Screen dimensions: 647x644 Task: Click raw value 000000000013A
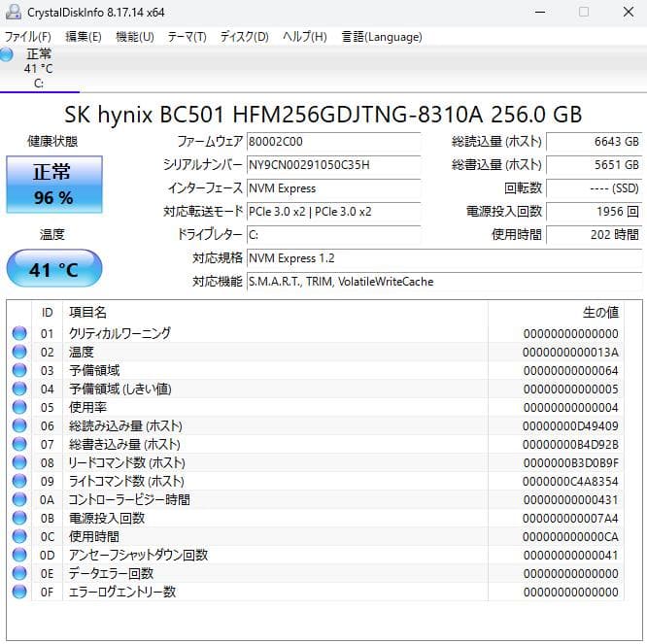(x=570, y=353)
